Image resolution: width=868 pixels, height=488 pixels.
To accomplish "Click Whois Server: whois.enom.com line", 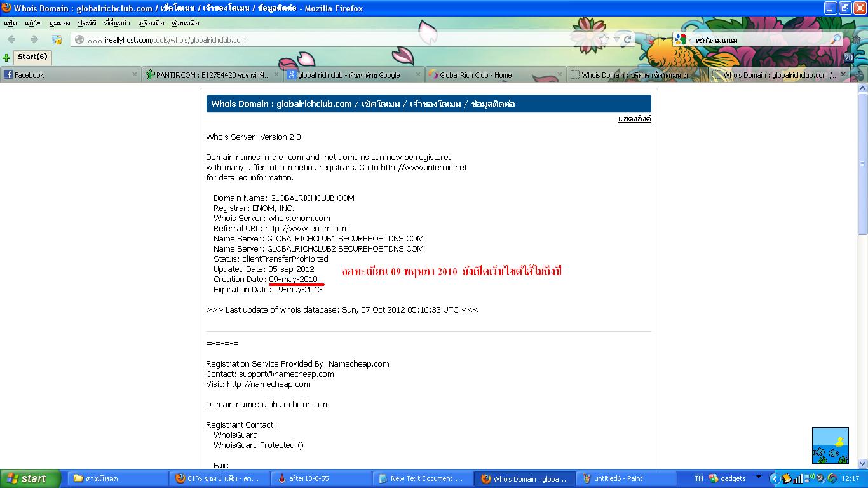I will tap(272, 219).
